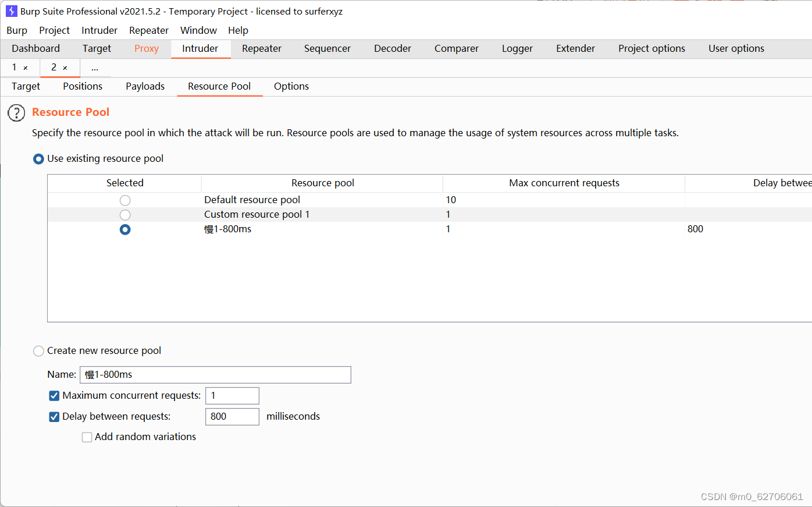The image size is (812, 507).
Task: Open the Resource Pool sub-tab
Action: pyautogui.click(x=219, y=86)
